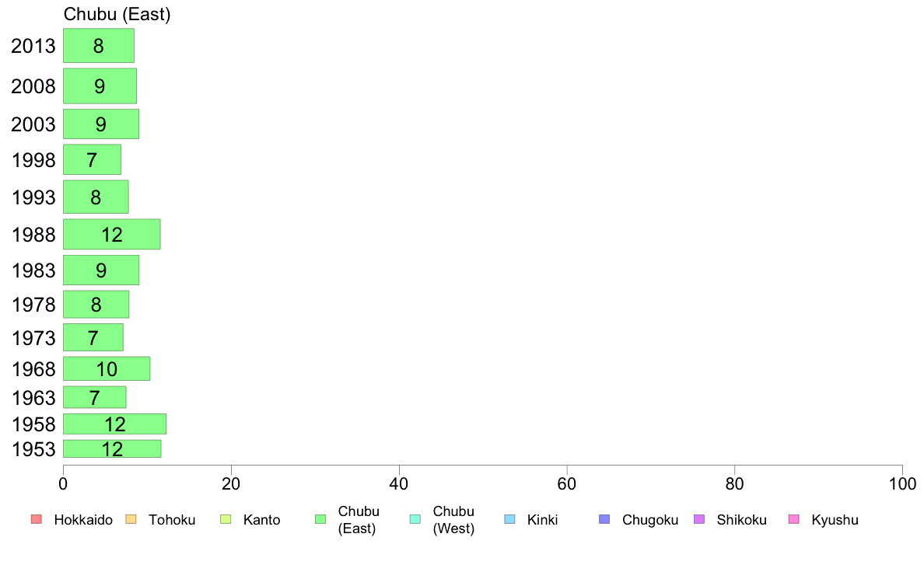Image resolution: width=924 pixels, height=572 pixels.
Task: Click the 100 tick on x-axis
Action: click(902, 484)
